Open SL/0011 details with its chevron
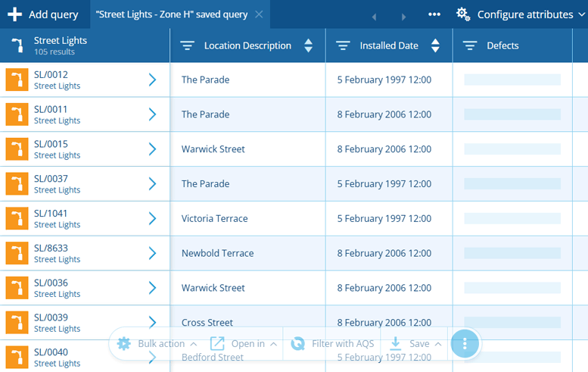The image size is (588, 372). point(152,114)
